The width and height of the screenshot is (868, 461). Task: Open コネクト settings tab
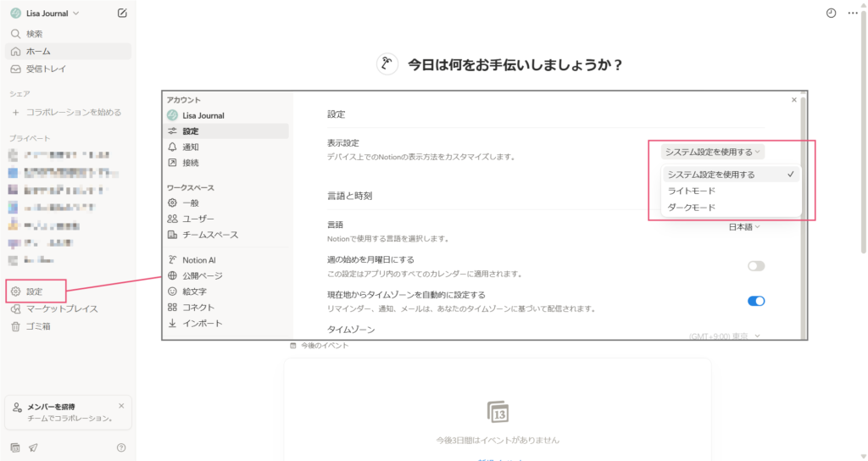[227, 307]
